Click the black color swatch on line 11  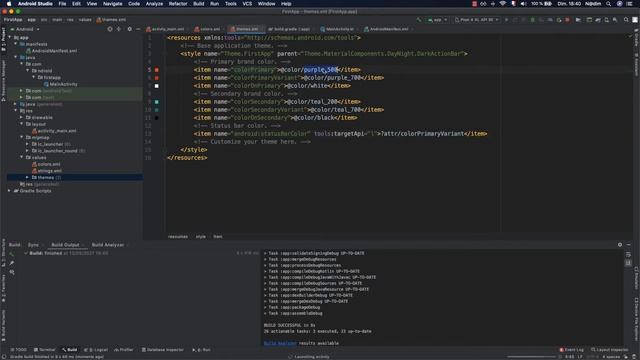pos(157,118)
